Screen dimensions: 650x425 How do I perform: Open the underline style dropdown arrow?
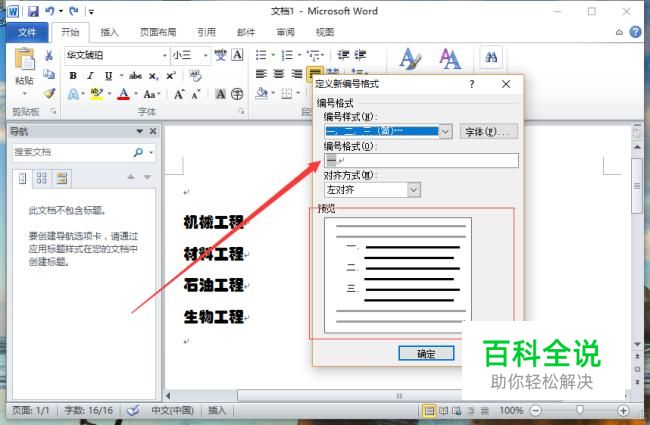pos(121,75)
